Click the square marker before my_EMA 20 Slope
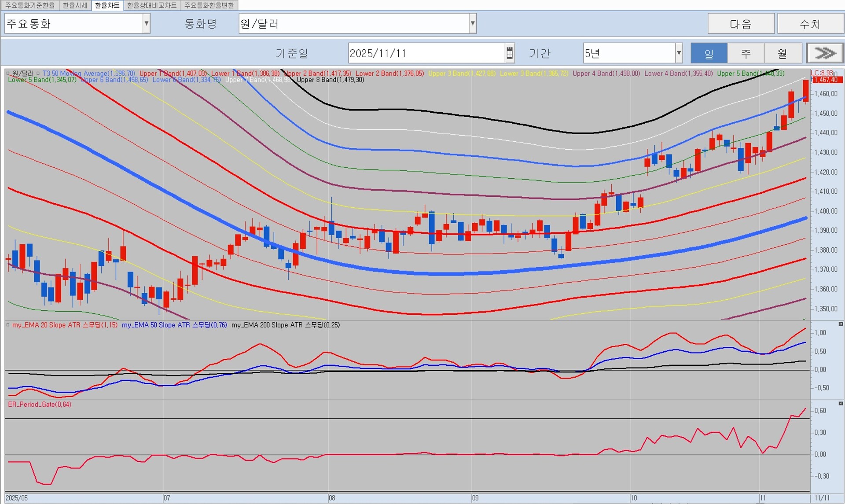The width and height of the screenshot is (845, 504). point(8,325)
